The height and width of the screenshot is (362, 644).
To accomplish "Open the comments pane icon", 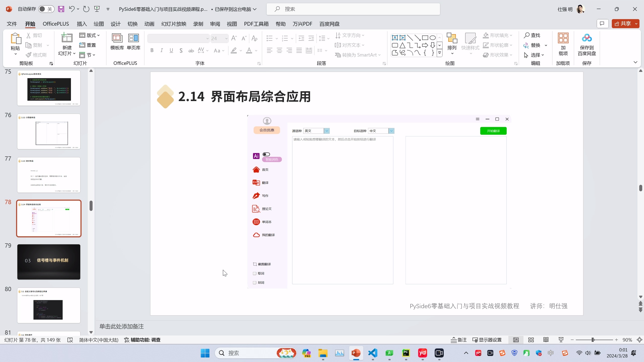I will pyautogui.click(x=602, y=24).
